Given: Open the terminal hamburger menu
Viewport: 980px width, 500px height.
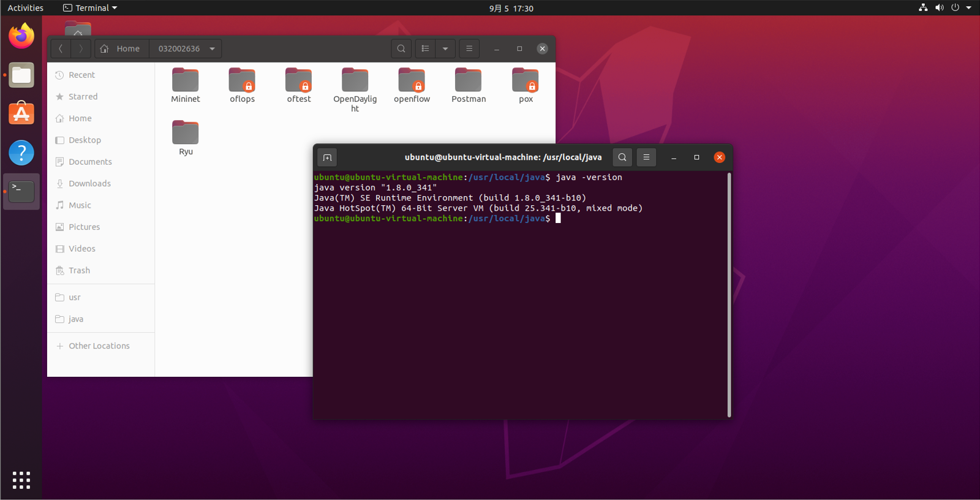Looking at the screenshot, I should [x=646, y=157].
